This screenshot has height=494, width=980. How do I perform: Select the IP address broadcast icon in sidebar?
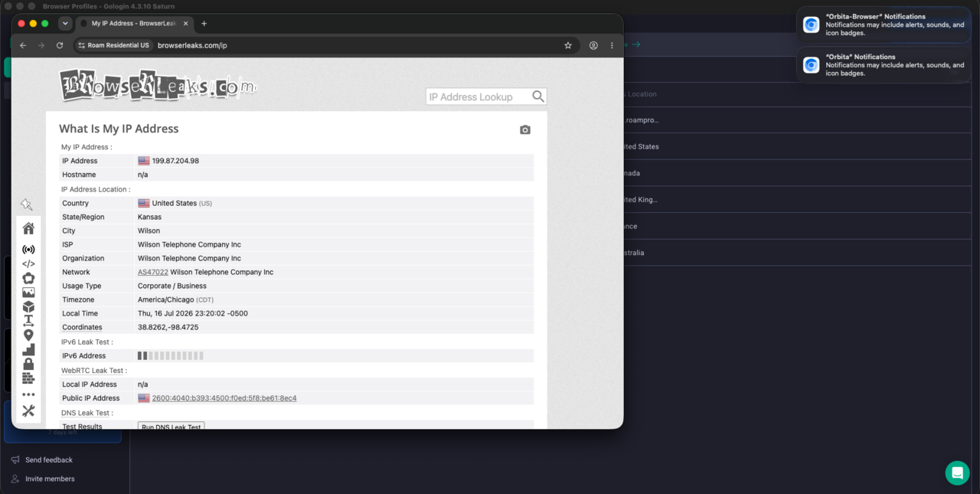pyautogui.click(x=28, y=250)
